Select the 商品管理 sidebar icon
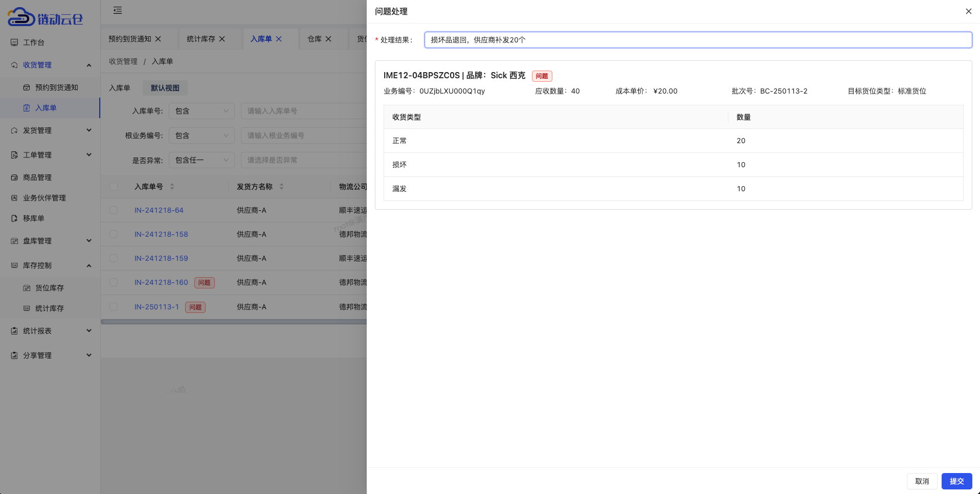Image resolution: width=980 pixels, height=494 pixels. coord(14,177)
